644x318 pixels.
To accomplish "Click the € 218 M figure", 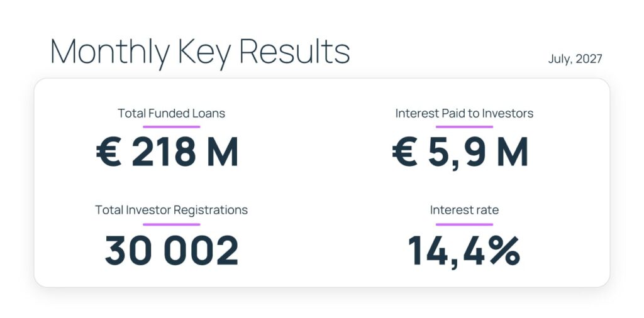I will [x=167, y=152].
